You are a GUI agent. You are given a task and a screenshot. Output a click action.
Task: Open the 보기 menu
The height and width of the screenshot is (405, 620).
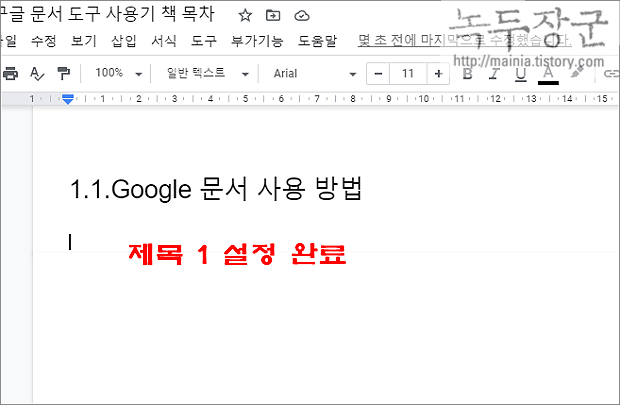tap(83, 41)
